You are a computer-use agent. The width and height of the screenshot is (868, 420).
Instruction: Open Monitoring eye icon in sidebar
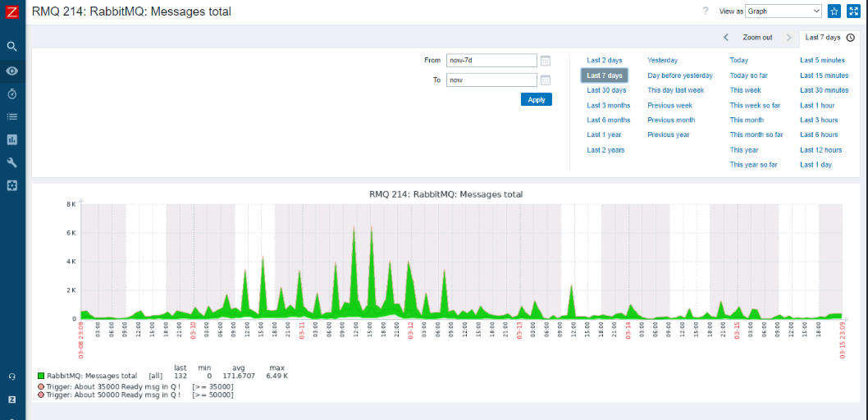click(12, 71)
